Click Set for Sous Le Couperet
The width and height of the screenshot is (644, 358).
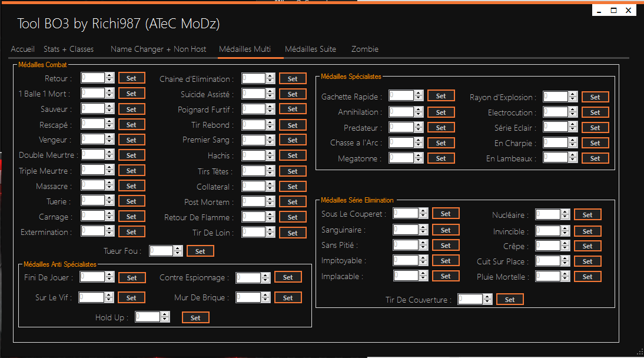(446, 214)
